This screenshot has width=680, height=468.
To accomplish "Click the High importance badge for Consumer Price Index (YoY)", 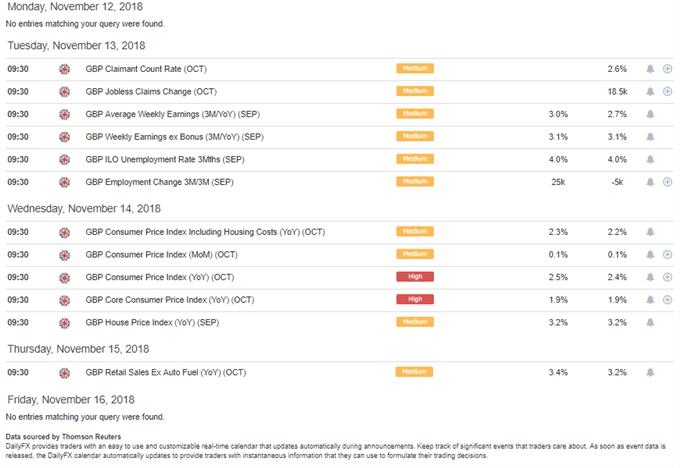I will click(x=415, y=277).
